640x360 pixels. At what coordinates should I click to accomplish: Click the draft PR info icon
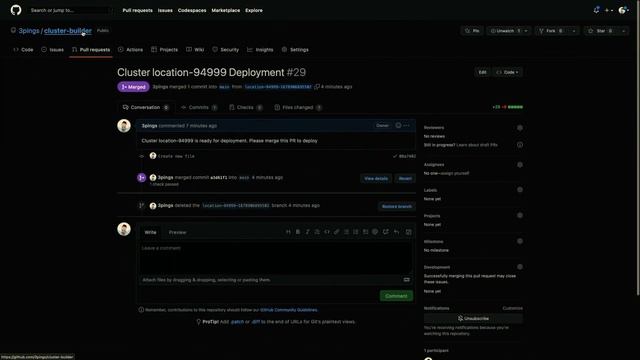point(520,145)
